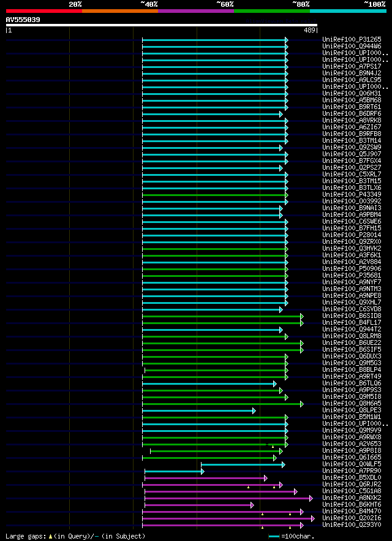Select the UniRef100_Q6RJR2 label
The image size is (392, 541).
coord(352,484)
